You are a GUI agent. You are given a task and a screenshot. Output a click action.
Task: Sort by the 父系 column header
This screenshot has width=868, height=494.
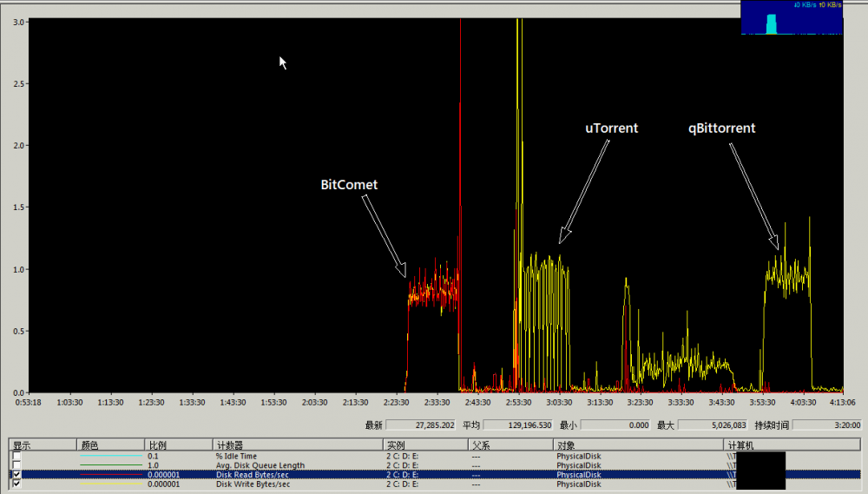[510, 445]
